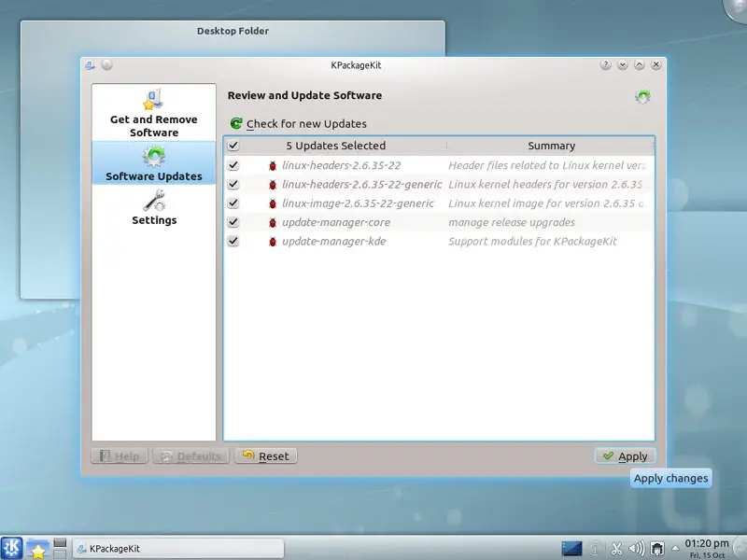The image size is (747, 560).
Task: Select the update-manager-kde package name
Action: click(x=333, y=241)
